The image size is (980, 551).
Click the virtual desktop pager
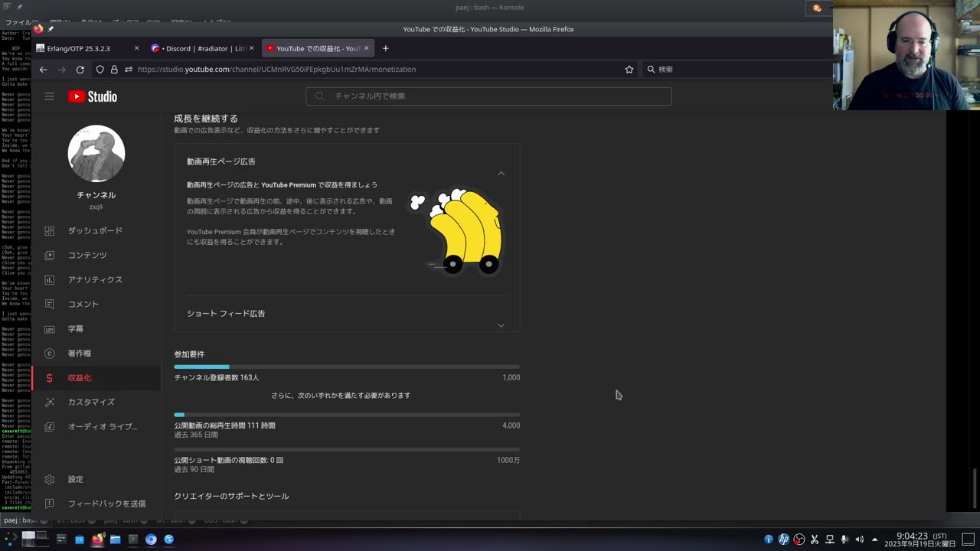click(34, 539)
